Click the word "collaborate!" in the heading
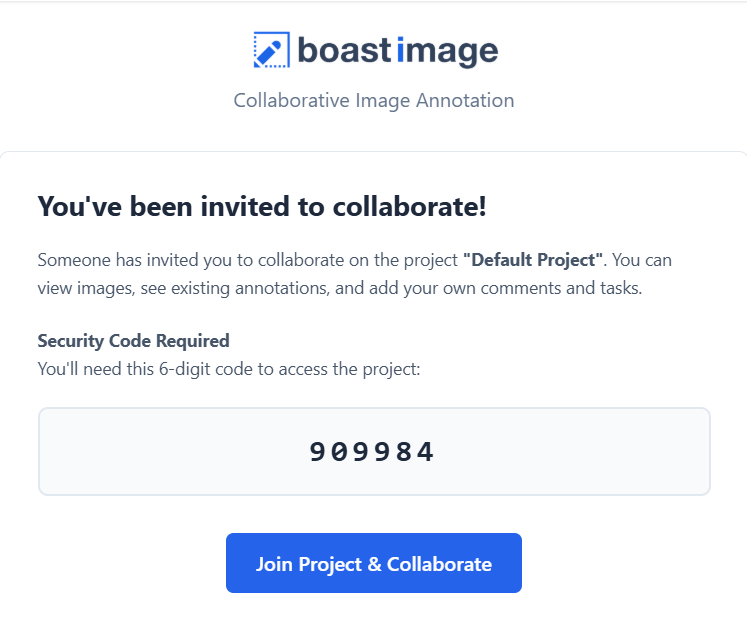 tap(410, 206)
